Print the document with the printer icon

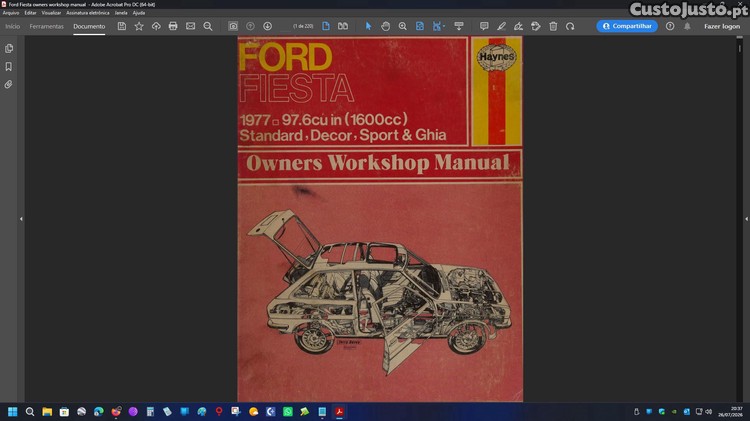[x=173, y=26]
